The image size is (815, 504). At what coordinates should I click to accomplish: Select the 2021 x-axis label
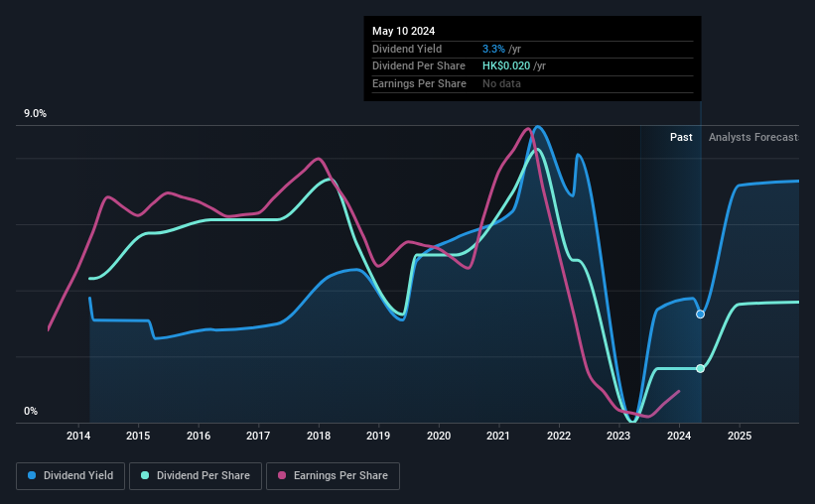(498, 436)
